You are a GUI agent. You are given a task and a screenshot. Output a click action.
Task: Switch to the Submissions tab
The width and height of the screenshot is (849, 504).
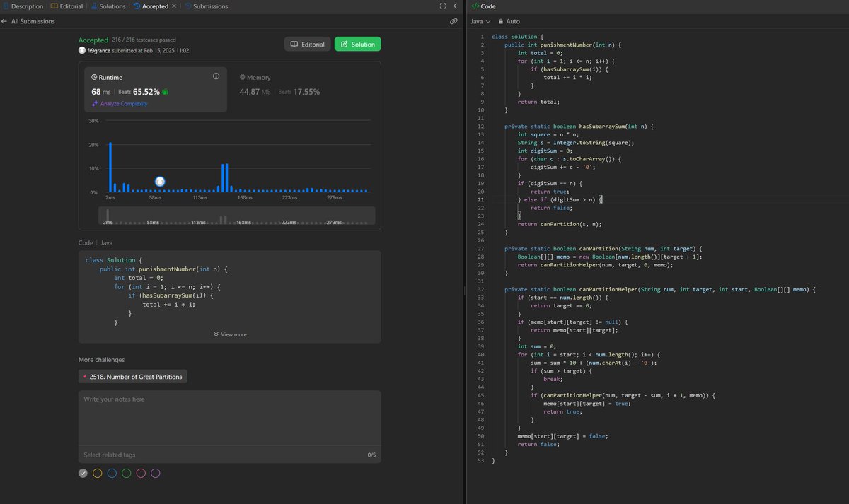(206, 6)
